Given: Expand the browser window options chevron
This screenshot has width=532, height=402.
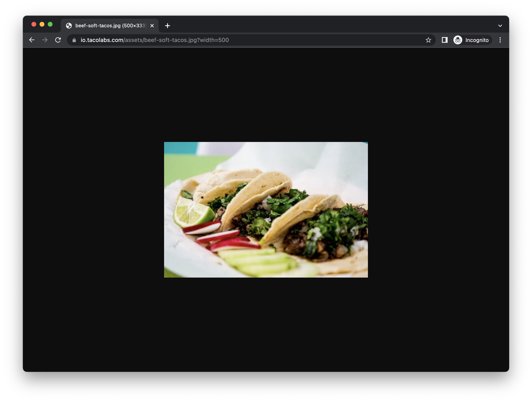Looking at the screenshot, I should 500,25.
